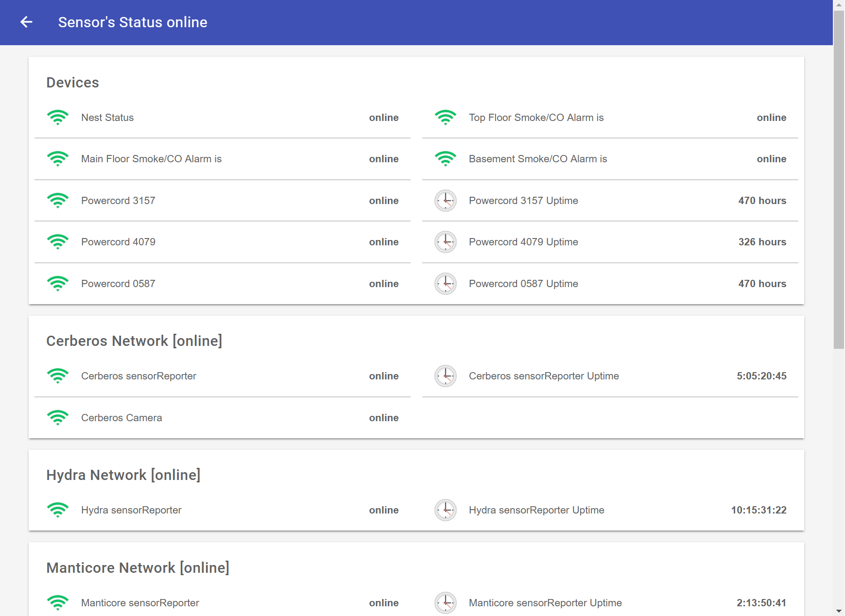Click the Hydra sensorReporter Uptime clock icon
The image size is (845, 616).
pos(445,510)
